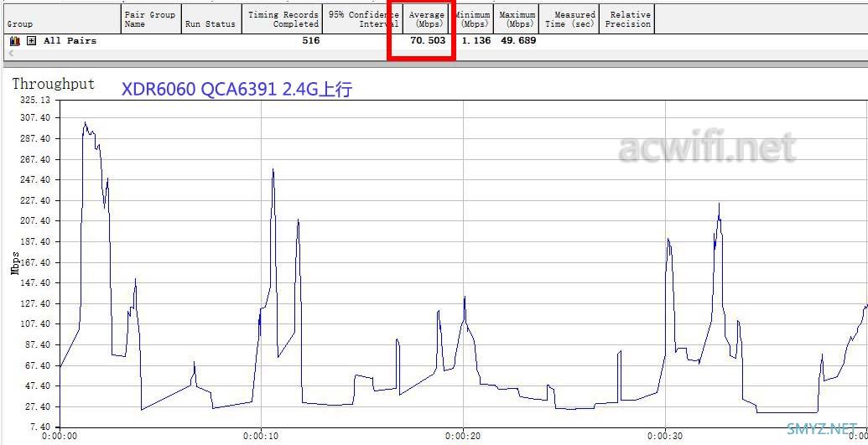Image resolution: width=868 pixels, height=445 pixels.
Task: Expand the All Pairs group row
Action: click(32, 41)
